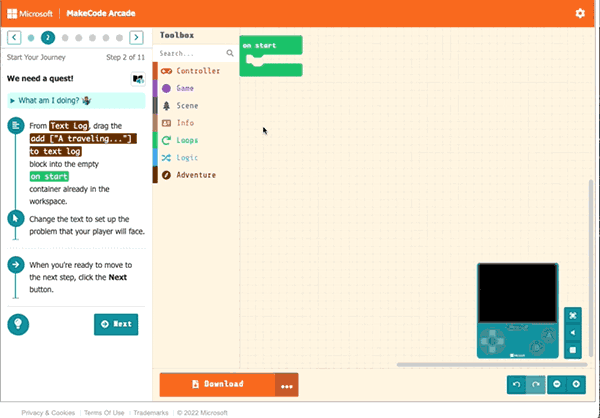Mute the simulator sound button
The height and width of the screenshot is (418, 600).
tap(572, 333)
